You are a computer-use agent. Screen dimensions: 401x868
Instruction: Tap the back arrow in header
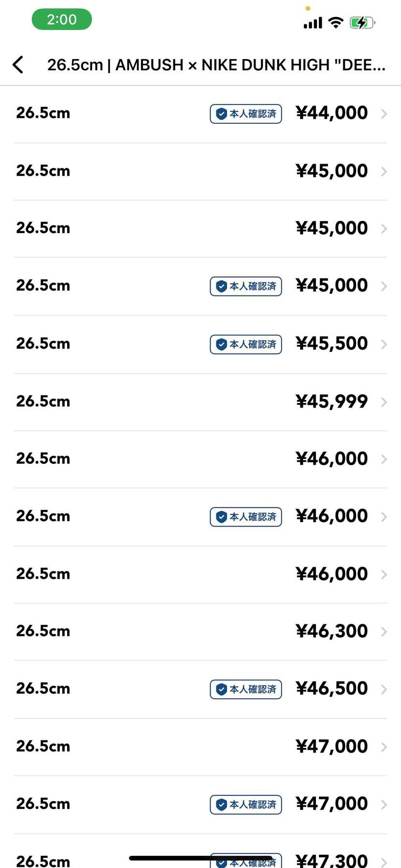(18, 64)
